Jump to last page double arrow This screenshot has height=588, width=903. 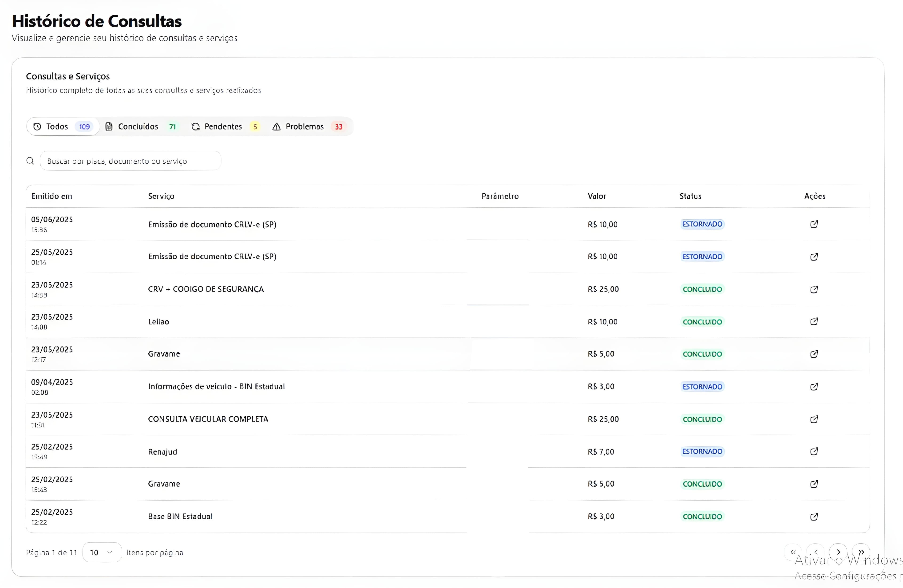pos(861,552)
